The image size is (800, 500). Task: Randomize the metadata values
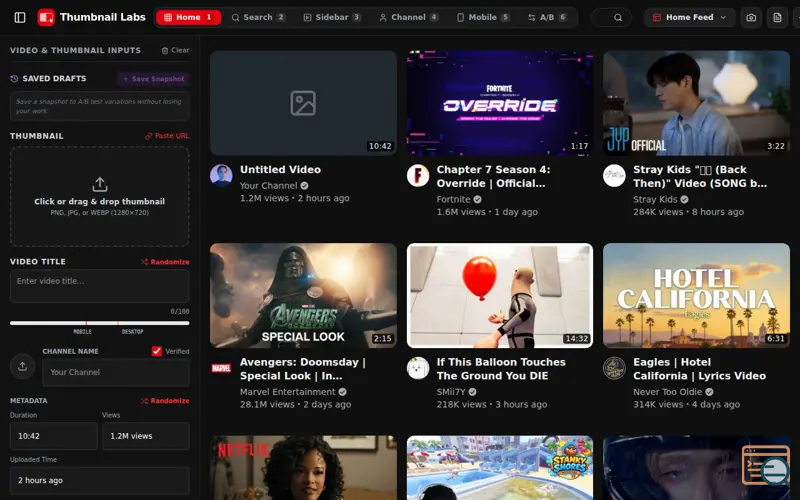(165, 401)
